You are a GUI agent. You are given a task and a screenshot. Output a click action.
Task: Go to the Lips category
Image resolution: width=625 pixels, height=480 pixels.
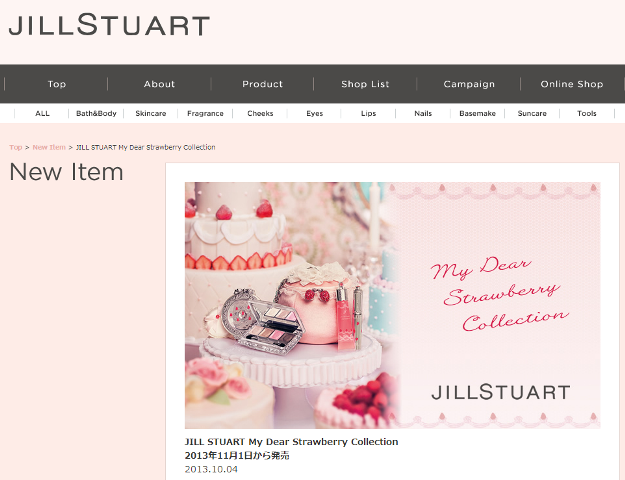[368, 114]
